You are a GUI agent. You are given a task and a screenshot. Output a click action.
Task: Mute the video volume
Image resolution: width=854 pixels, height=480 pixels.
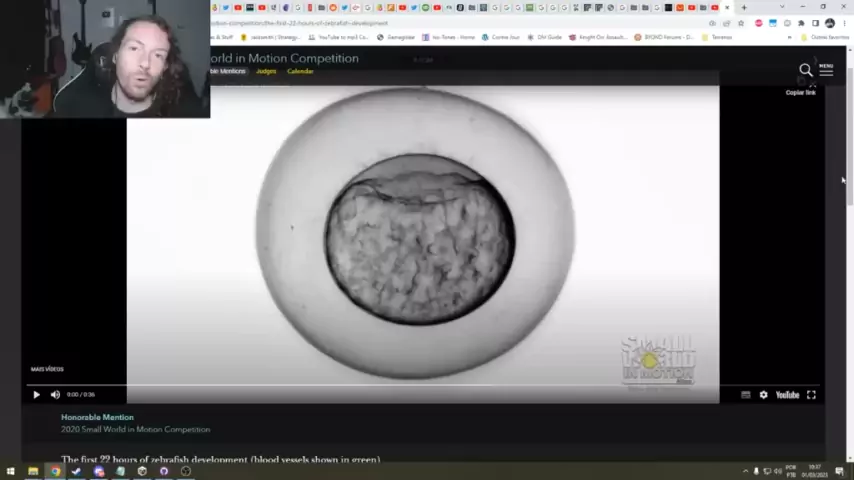tap(55, 395)
